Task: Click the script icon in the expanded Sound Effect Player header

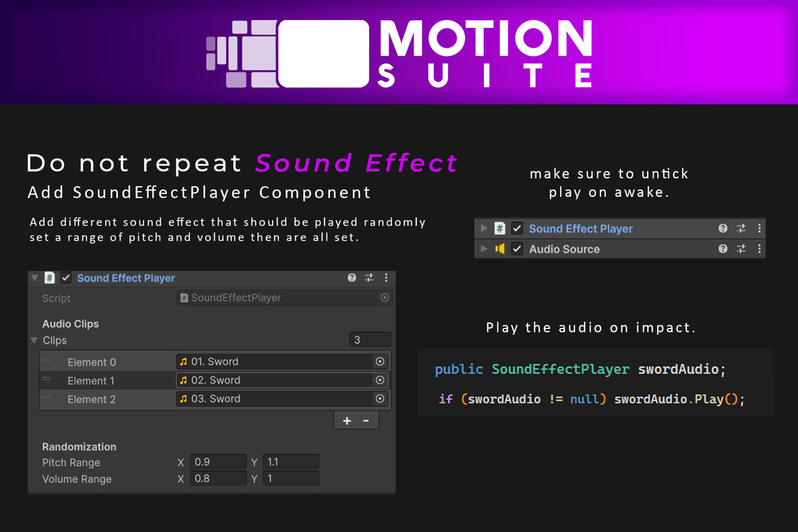Action: coord(49,278)
